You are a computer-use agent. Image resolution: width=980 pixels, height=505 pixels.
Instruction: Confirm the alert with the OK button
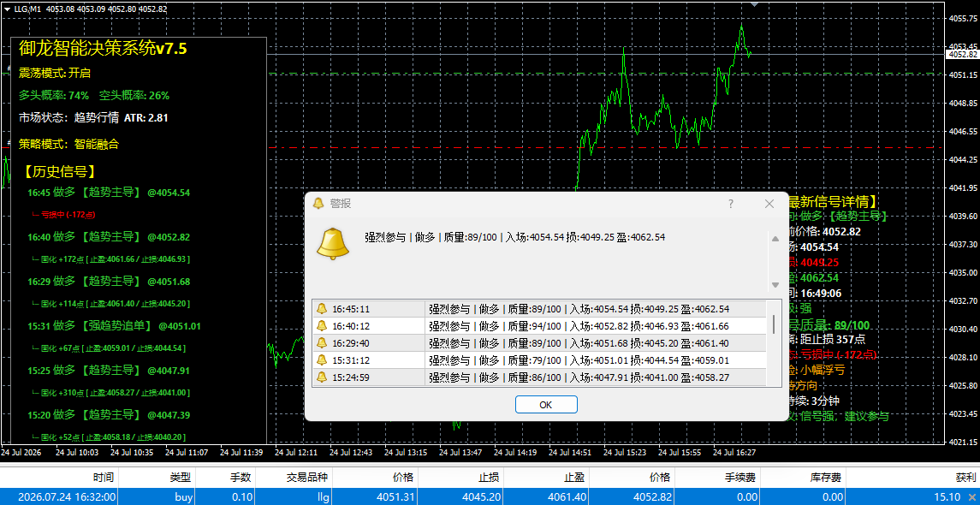545,404
